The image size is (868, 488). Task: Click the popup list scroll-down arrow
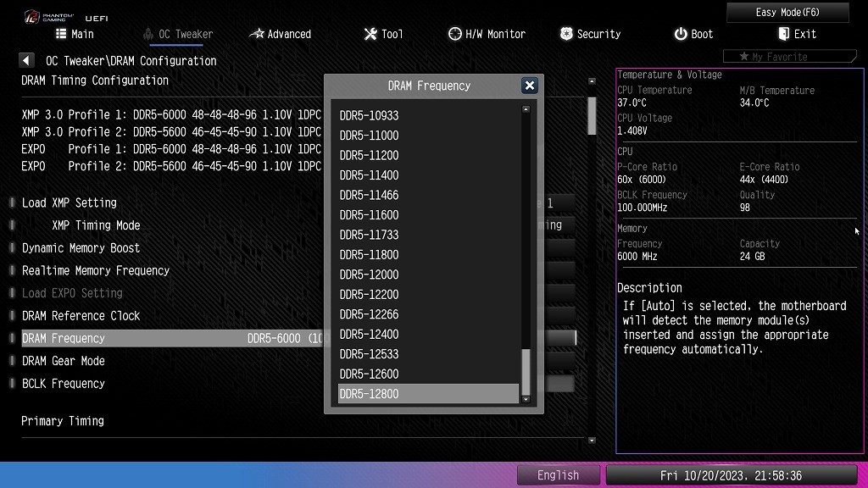point(526,399)
